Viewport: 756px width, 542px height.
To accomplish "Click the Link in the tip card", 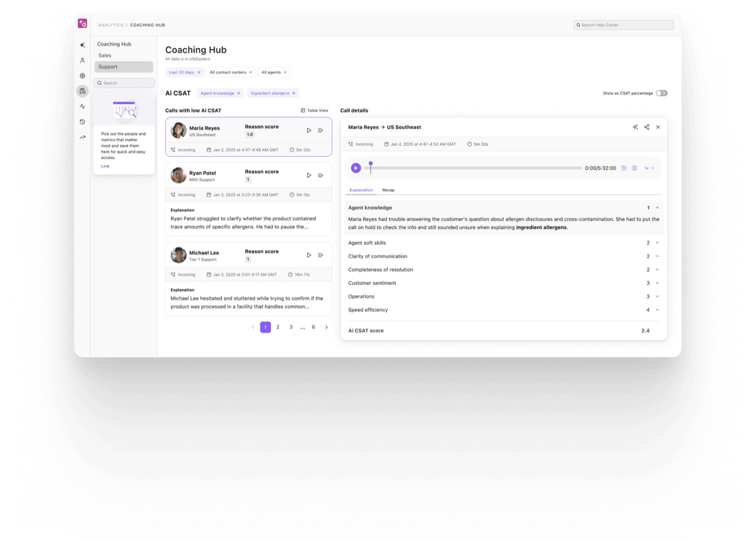I will (x=105, y=166).
